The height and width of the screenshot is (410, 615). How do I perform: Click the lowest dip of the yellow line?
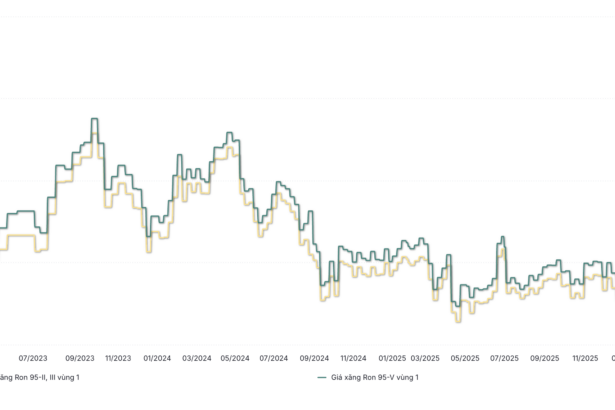tap(458, 320)
